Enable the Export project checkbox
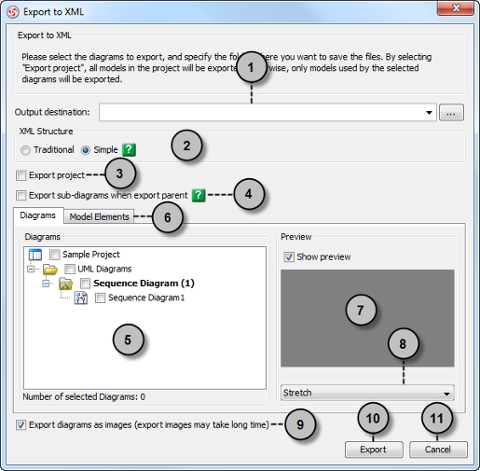 (21, 175)
